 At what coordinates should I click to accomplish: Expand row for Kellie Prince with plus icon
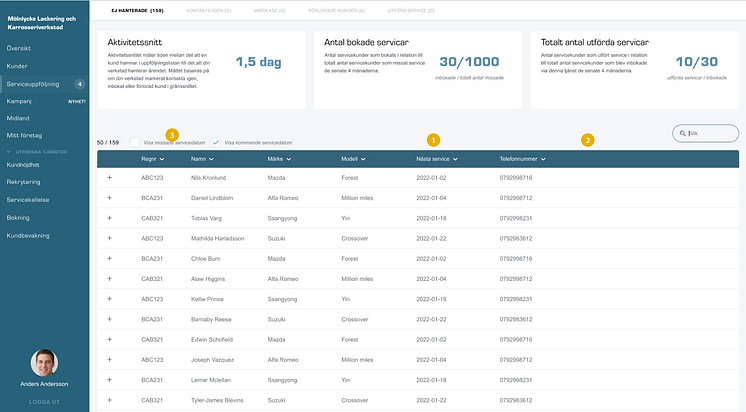109,299
